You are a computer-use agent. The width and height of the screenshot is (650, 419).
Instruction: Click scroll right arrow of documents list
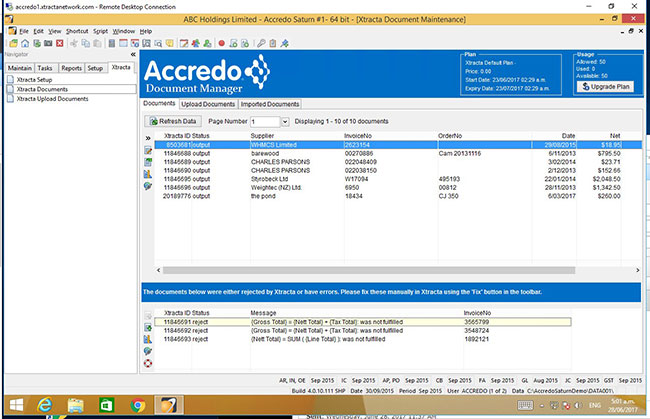pos(638,270)
